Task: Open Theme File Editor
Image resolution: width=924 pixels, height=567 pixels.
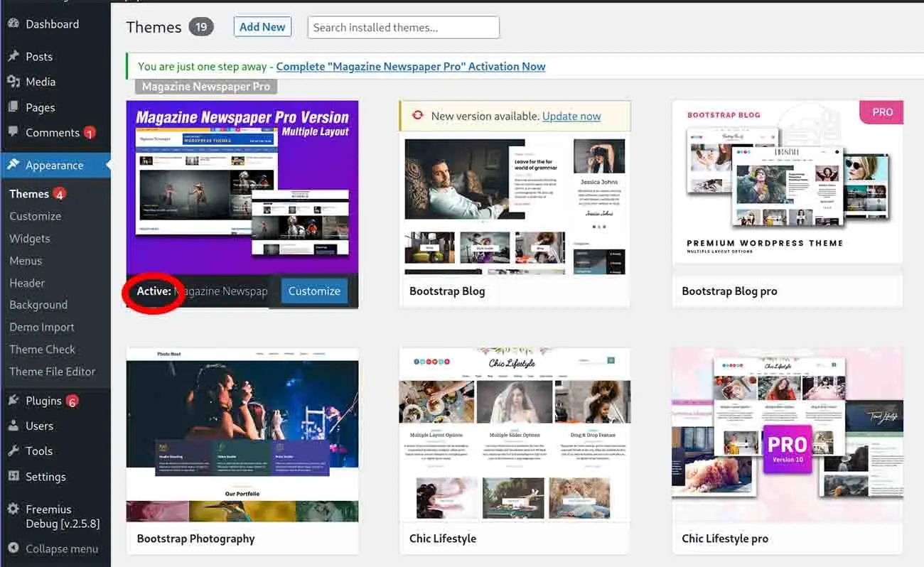Action: (x=52, y=371)
